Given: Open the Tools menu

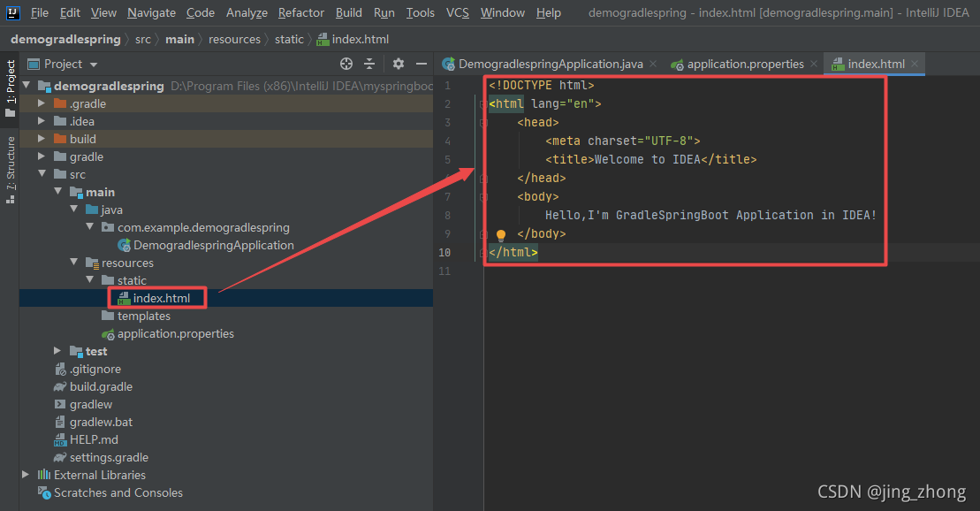Looking at the screenshot, I should pyautogui.click(x=420, y=12).
